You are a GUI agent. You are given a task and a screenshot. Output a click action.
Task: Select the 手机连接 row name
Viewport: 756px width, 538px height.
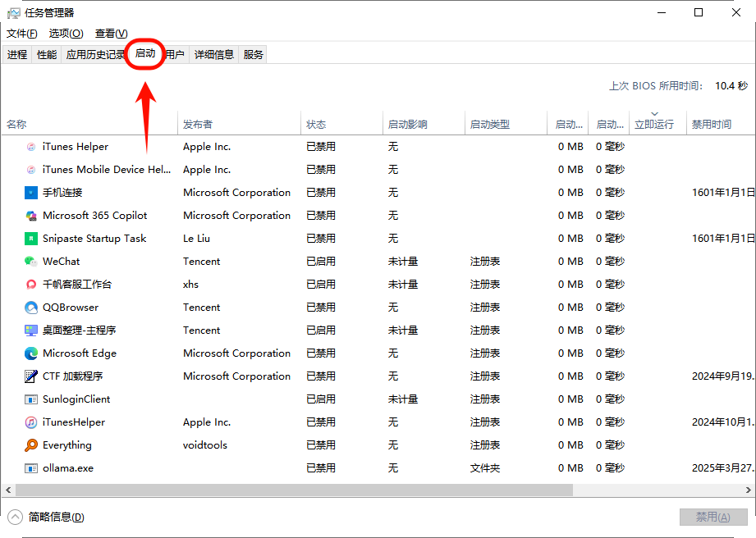62,193
